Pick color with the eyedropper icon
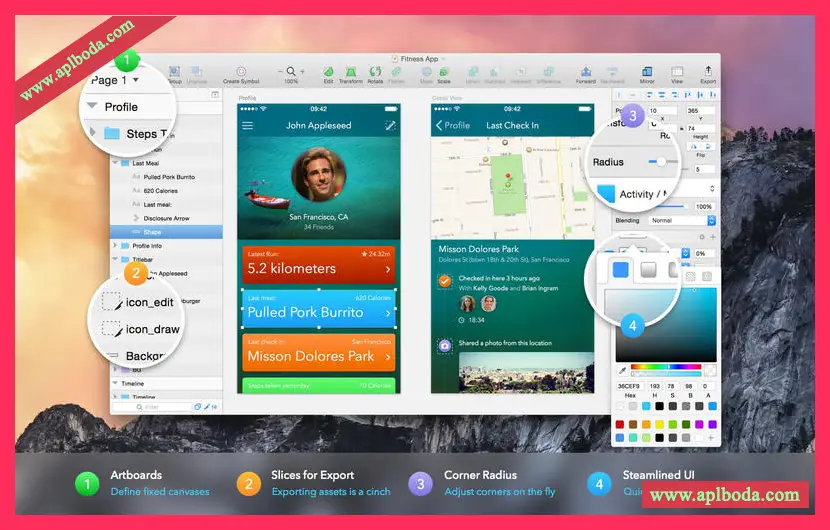Screen dimensions: 830x530 pos(622,370)
